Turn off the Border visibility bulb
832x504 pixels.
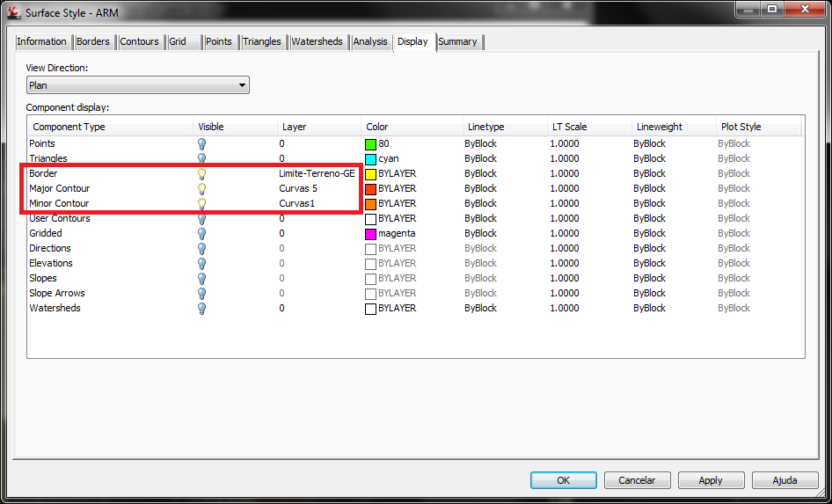(201, 173)
